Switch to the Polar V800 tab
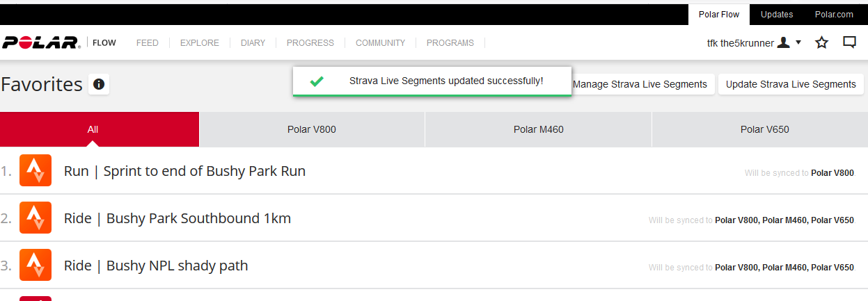This screenshot has width=868, height=301. (312, 129)
